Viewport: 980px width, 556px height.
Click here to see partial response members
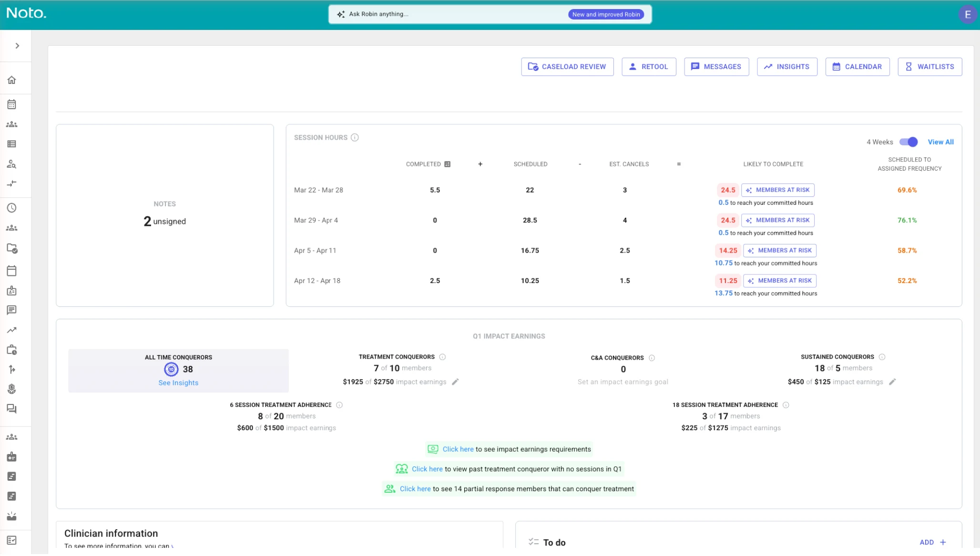(415, 489)
